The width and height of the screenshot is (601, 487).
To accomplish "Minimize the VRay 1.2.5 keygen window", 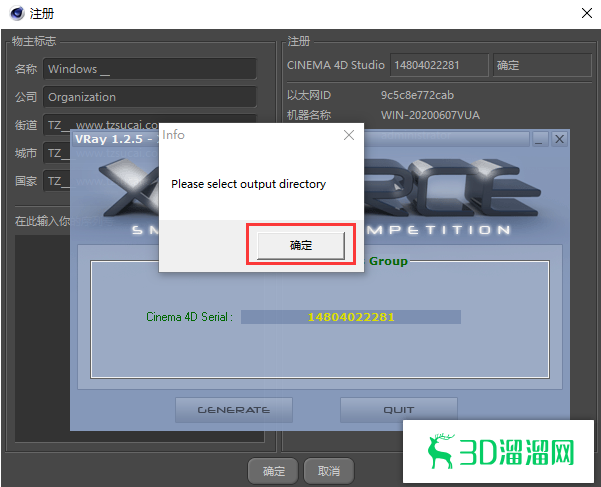I will click(x=539, y=139).
